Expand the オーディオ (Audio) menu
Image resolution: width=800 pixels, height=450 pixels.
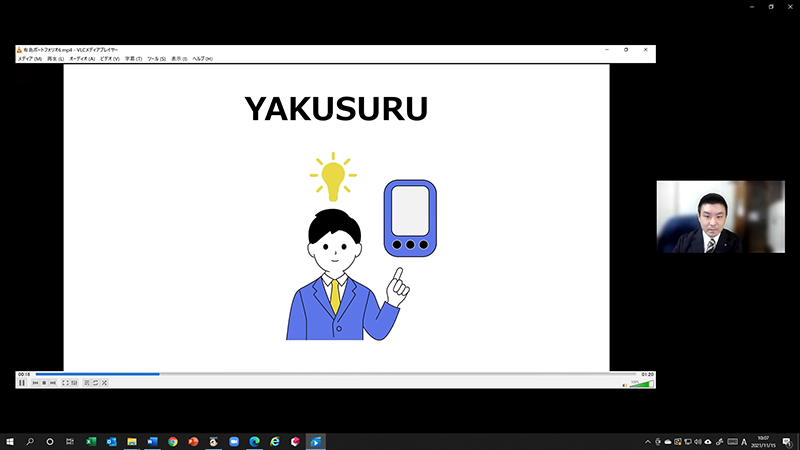coord(82,59)
